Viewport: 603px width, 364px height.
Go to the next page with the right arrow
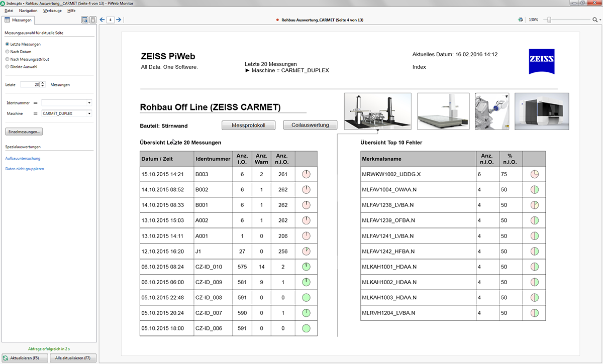pos(119,20)
